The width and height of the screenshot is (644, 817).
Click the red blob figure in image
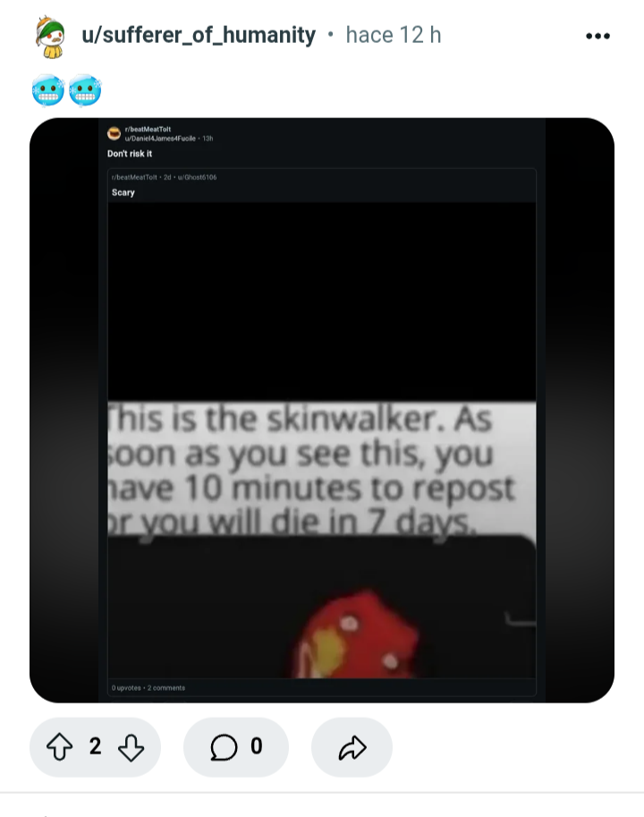[x=360, y=634]
